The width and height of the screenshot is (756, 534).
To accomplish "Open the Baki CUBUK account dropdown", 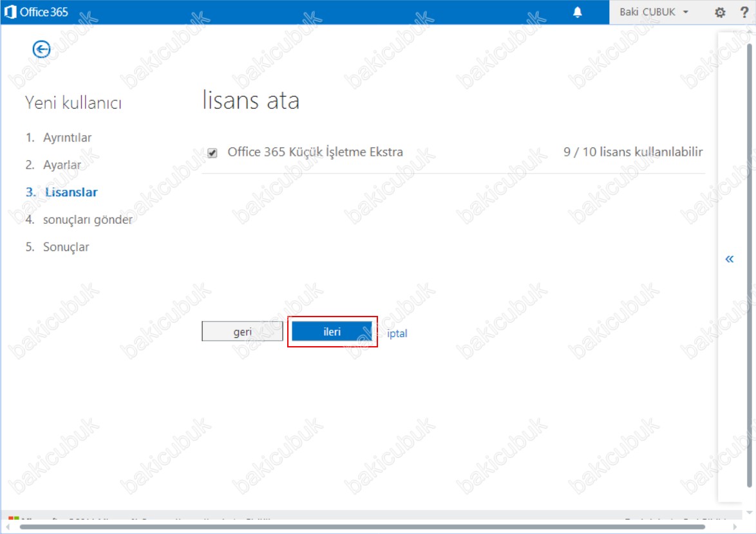I will tap(654, 12).
